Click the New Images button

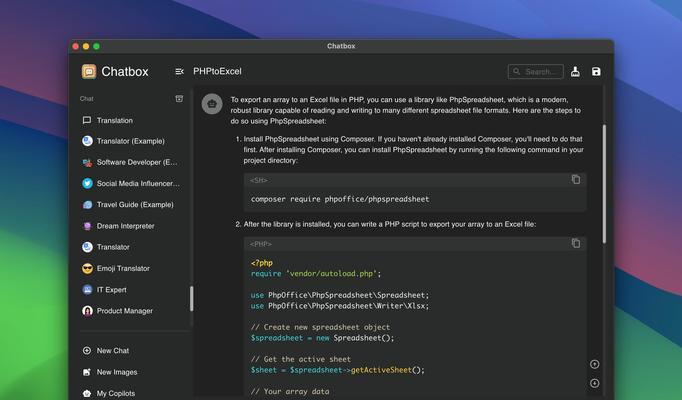(x=117, y=372)
